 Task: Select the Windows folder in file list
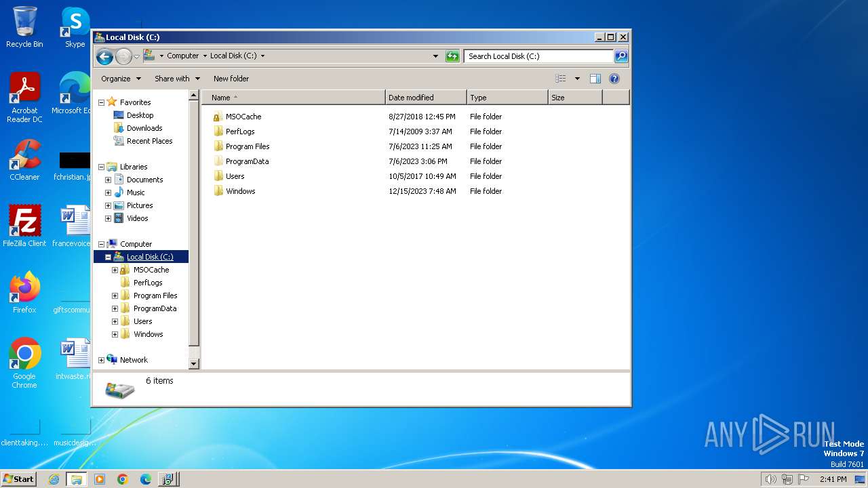point(240,191)
